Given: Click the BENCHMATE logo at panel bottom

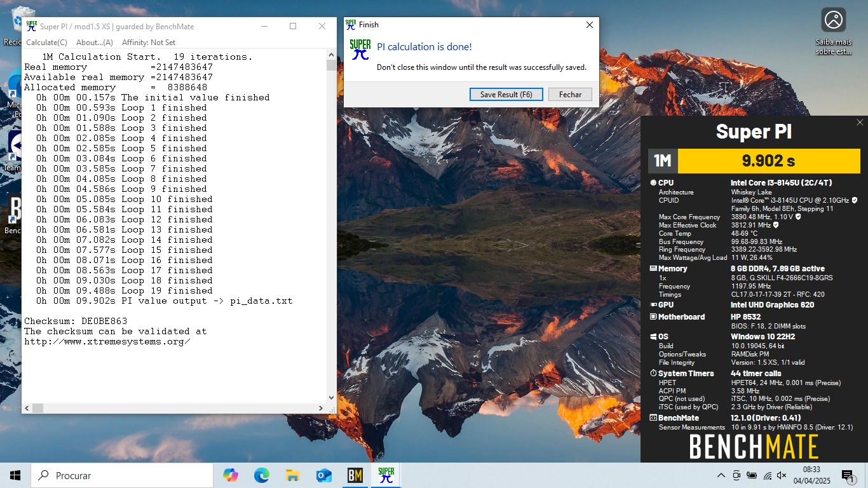Looking at the screenshot, I should coord(754,447).
